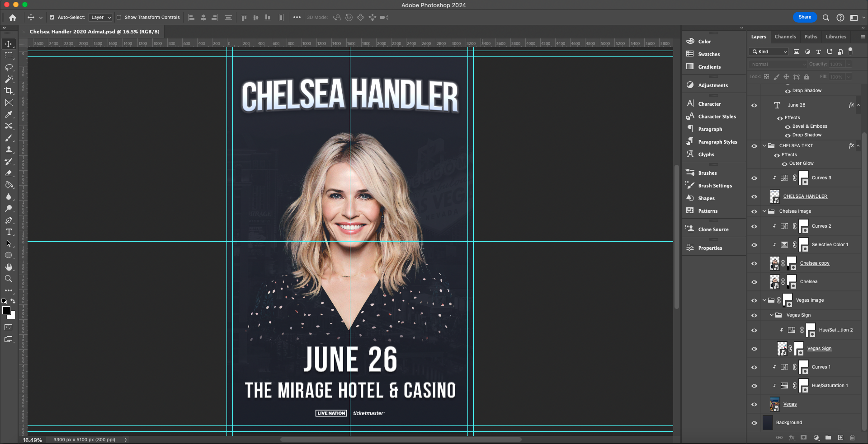
Task: Open the three-dots more alignment options
Action: [x=297, y=18]
